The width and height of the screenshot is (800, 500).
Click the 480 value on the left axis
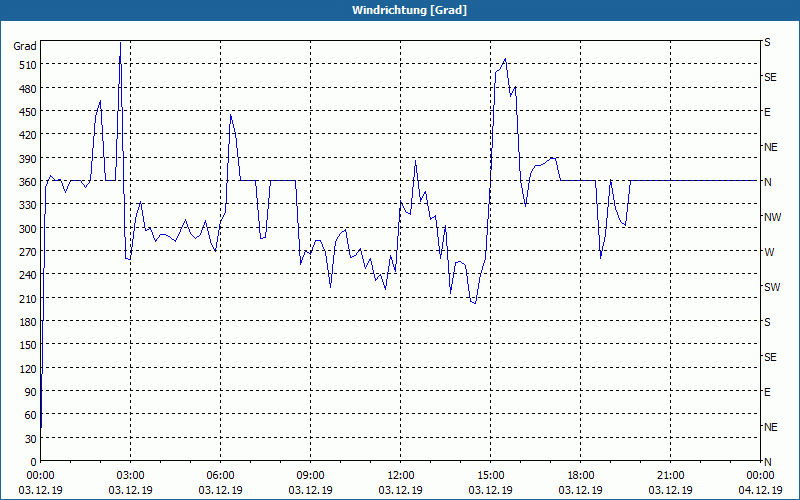pos(27,89)
